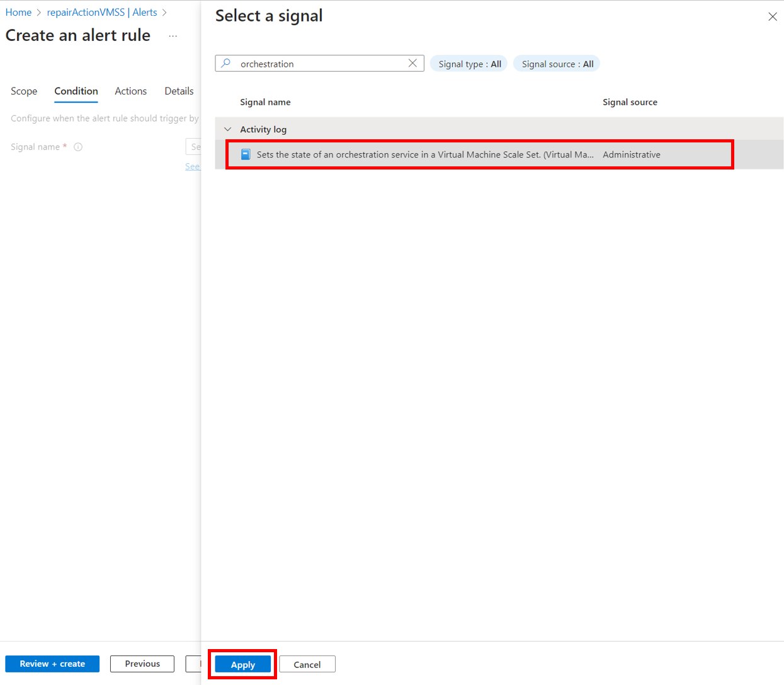Open the ellipsis menu next to Create an alert rule

(173, 37)
